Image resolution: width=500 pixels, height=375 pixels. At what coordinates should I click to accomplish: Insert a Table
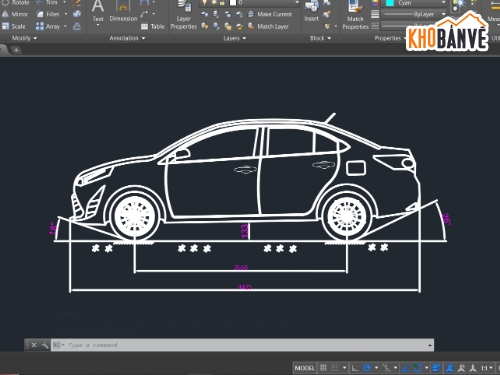point(153,26)
